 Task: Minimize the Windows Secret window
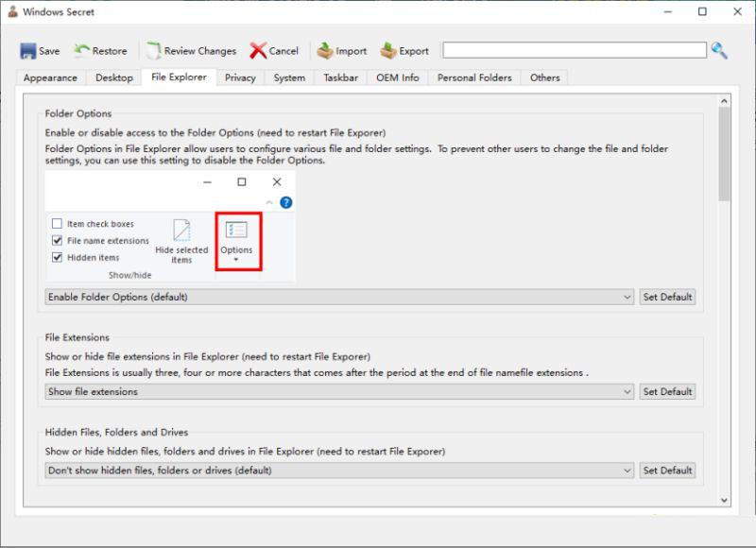tap(668, 11)
